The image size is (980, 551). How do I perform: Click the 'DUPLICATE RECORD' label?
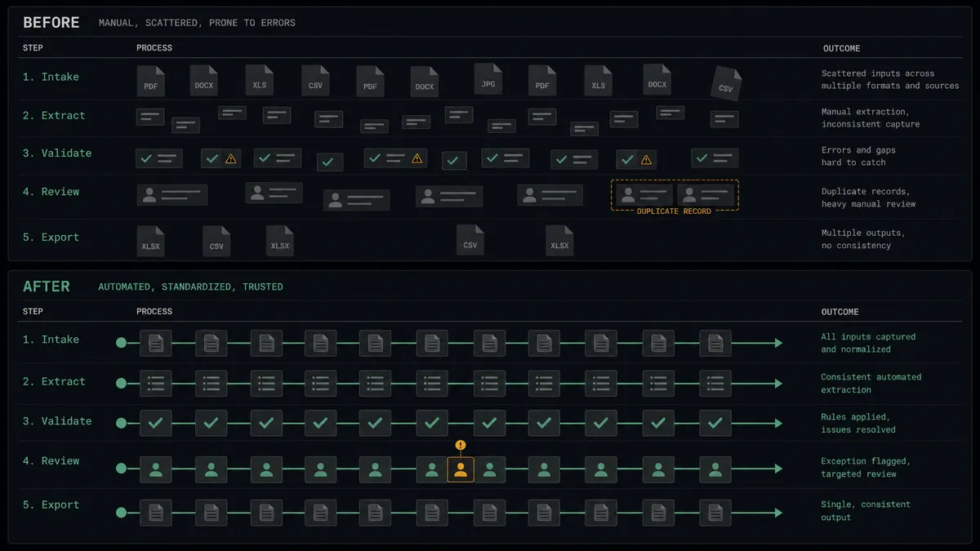click(674, 211)
